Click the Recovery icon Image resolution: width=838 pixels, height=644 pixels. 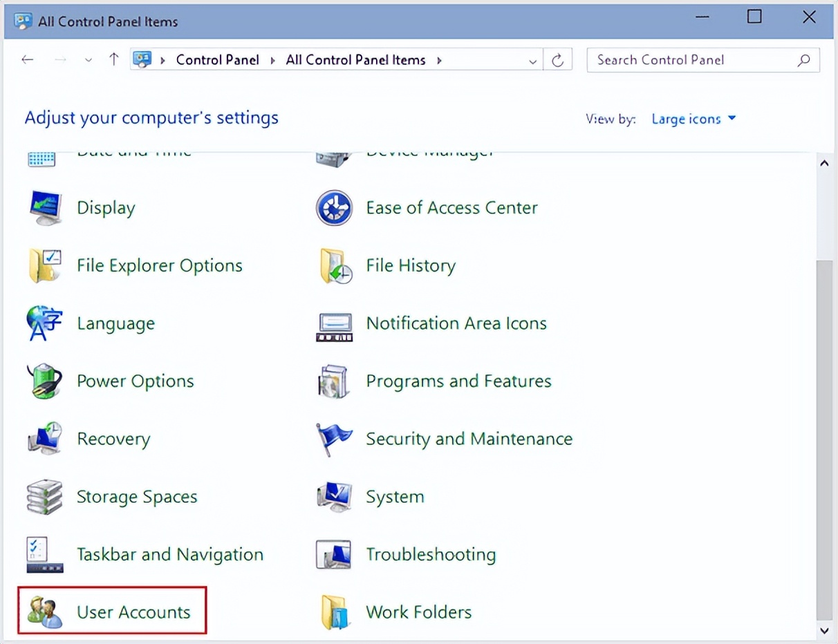click(x=45, y=439)
